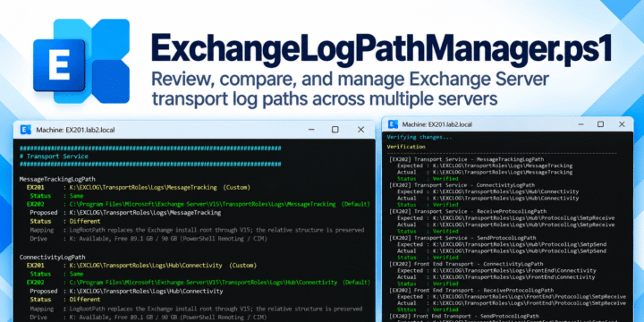
Task: Click Expected path Logs\MessageTracking in right window
Action: [x=485, y=165]
